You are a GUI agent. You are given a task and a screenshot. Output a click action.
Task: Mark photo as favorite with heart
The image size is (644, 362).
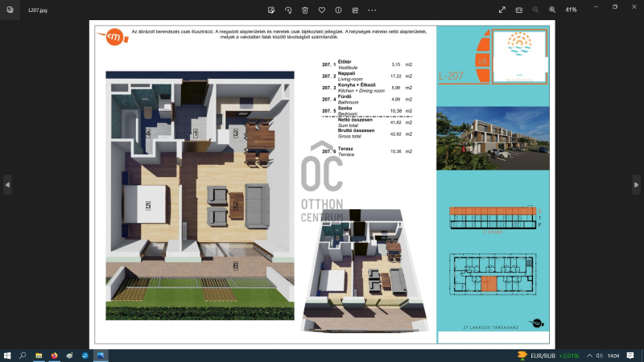click(x=322, y=10)
